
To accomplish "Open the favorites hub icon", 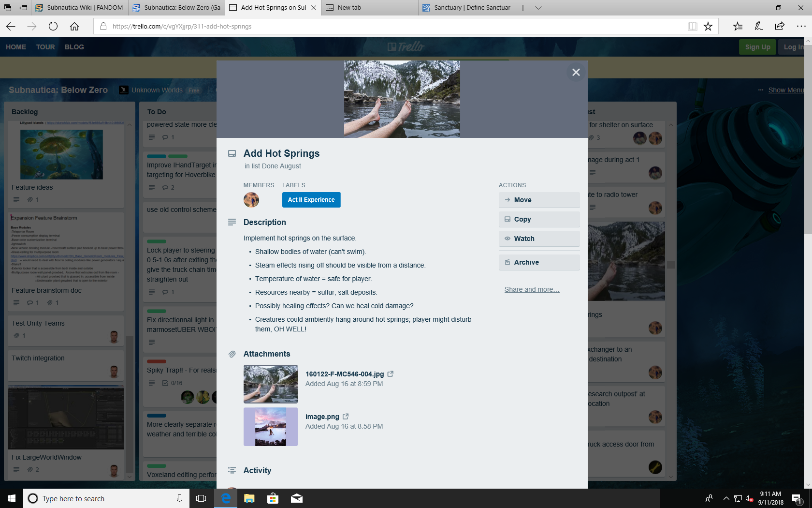I will point(738,27).
